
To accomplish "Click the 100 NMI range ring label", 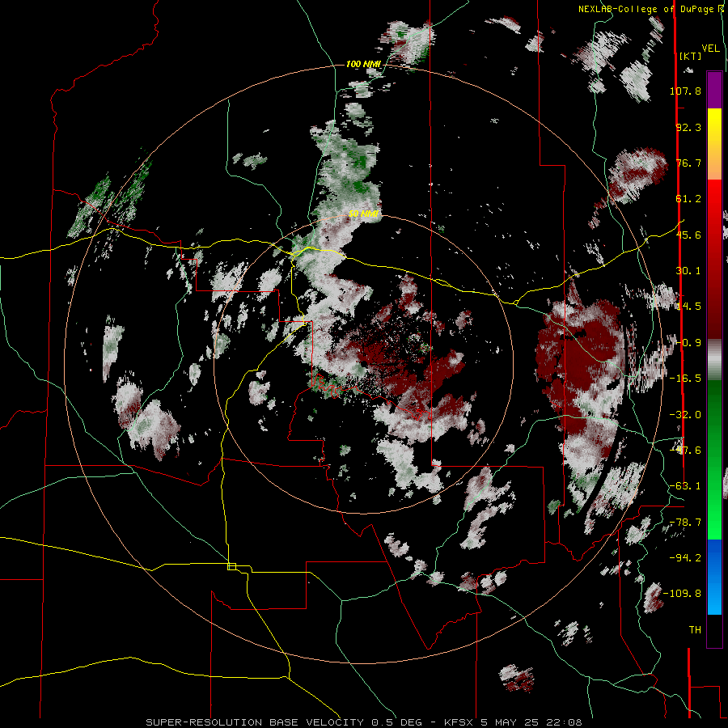I will click(363, 64).
